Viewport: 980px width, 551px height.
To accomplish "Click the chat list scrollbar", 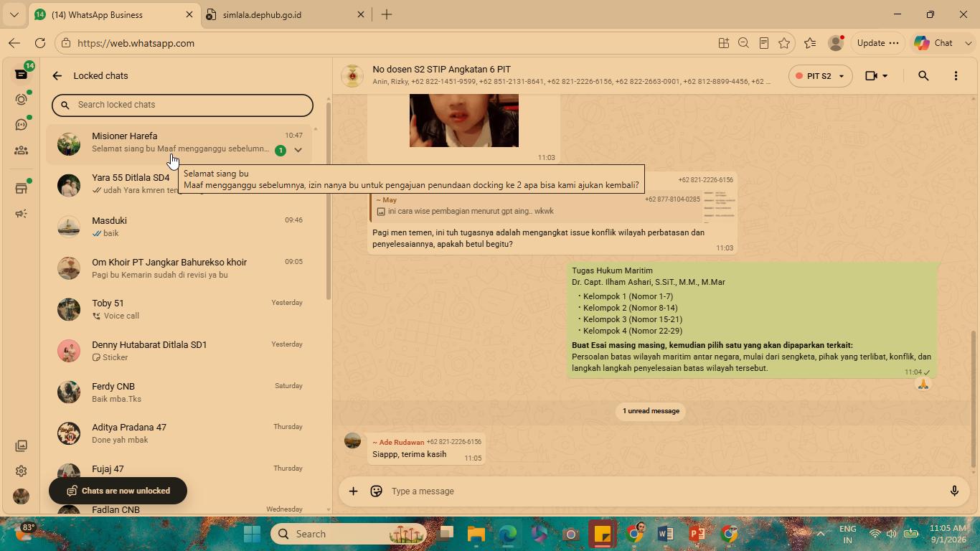I will pos(329,201).
